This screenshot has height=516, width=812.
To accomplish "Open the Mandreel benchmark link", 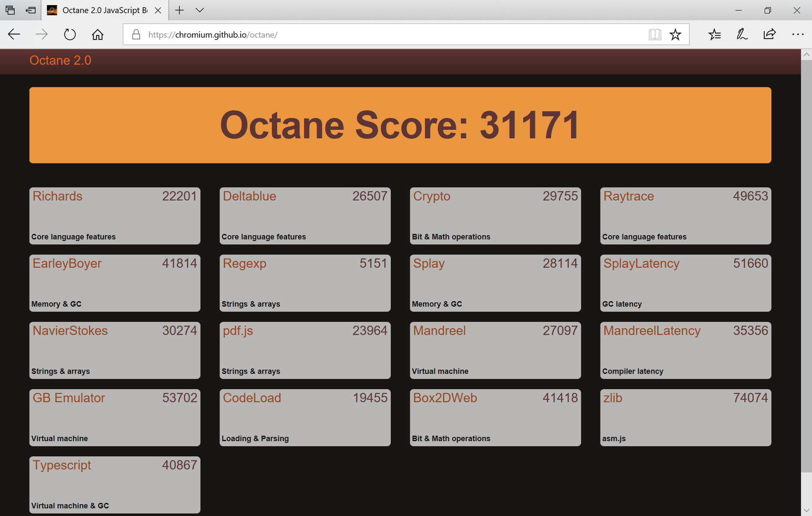I will coord(439,331).
